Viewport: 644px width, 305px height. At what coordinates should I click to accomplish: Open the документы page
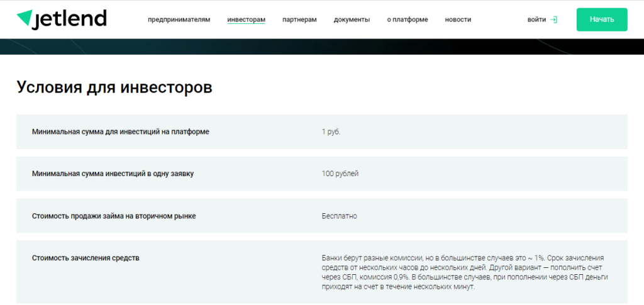point(352,19)
